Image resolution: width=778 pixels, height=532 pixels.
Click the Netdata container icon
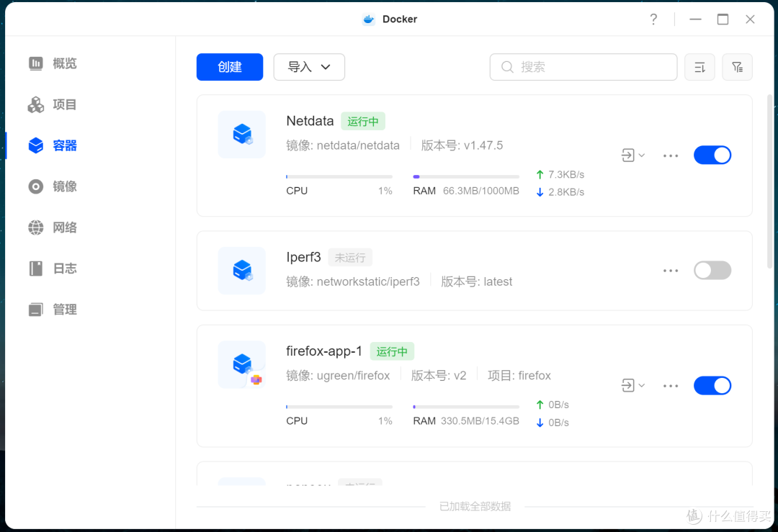point(242,135)
